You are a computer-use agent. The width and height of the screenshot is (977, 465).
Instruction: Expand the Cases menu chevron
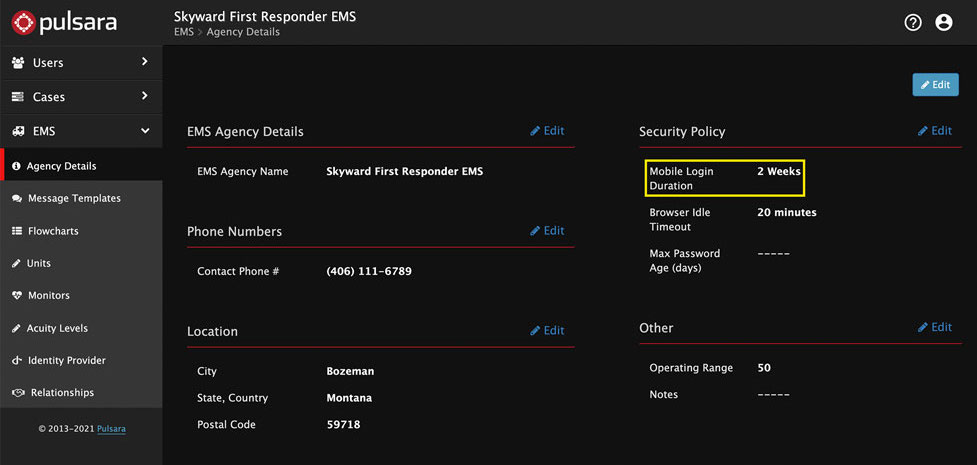click(x=145, y=96)
